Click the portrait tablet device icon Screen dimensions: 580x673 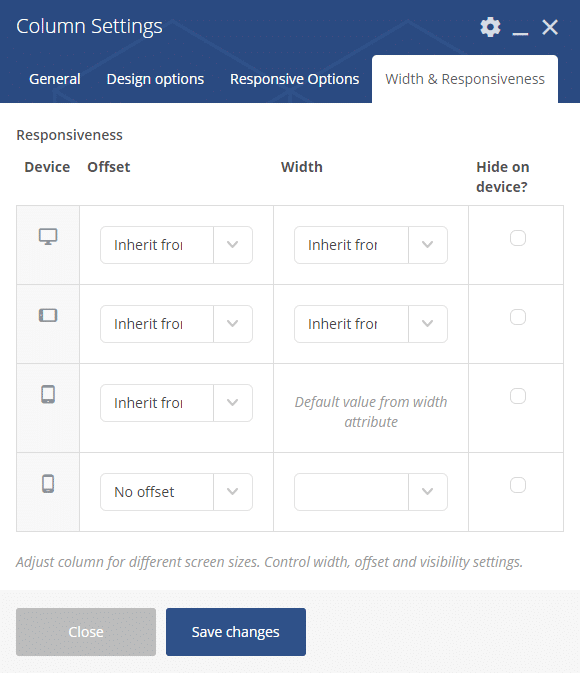tap(48, 394)
